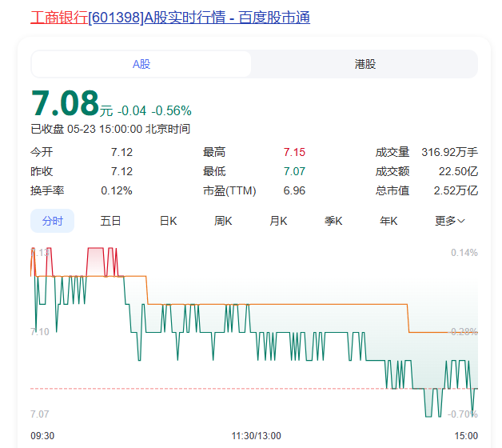This screenshot has width=502, height=448.
Task: Click the 成交额 value 22.50亿
Action: 458,171
